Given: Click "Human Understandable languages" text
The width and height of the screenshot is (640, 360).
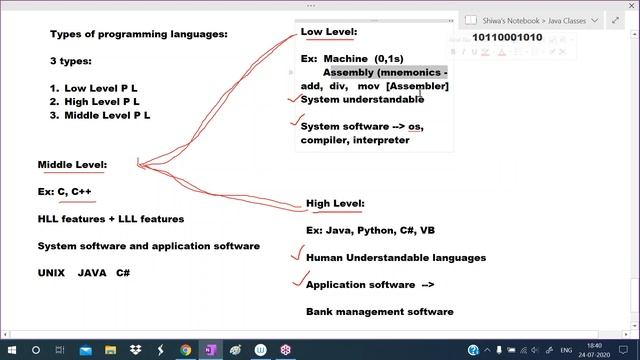Looking at the screenshot, I should [x=396, y=258].
